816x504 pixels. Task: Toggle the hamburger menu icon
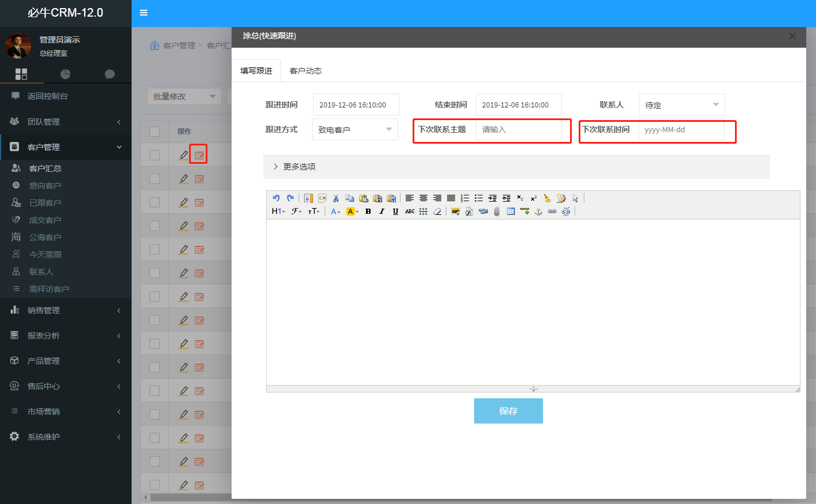144,13
